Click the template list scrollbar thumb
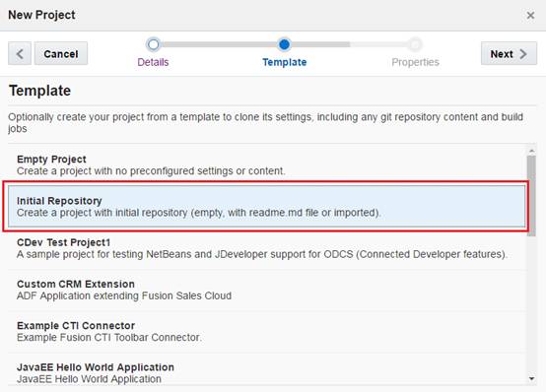The image size is (546, 392). tap(531, 196)
